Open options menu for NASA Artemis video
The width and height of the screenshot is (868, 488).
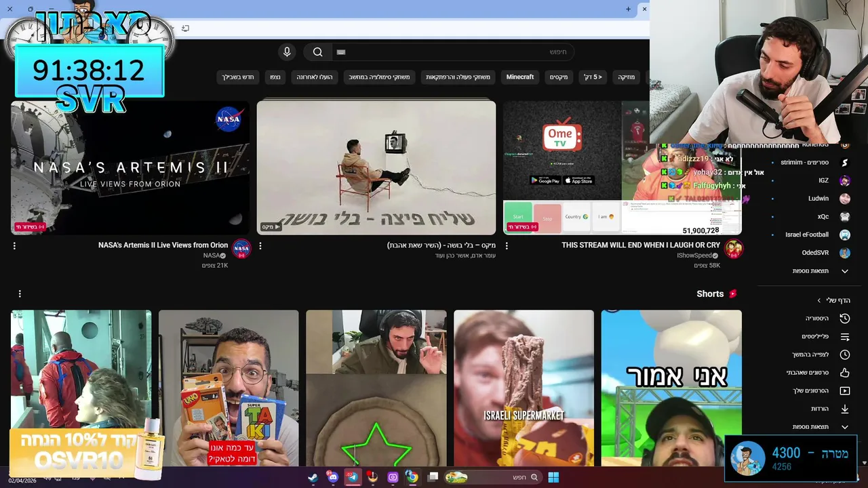tap(14, 246)
